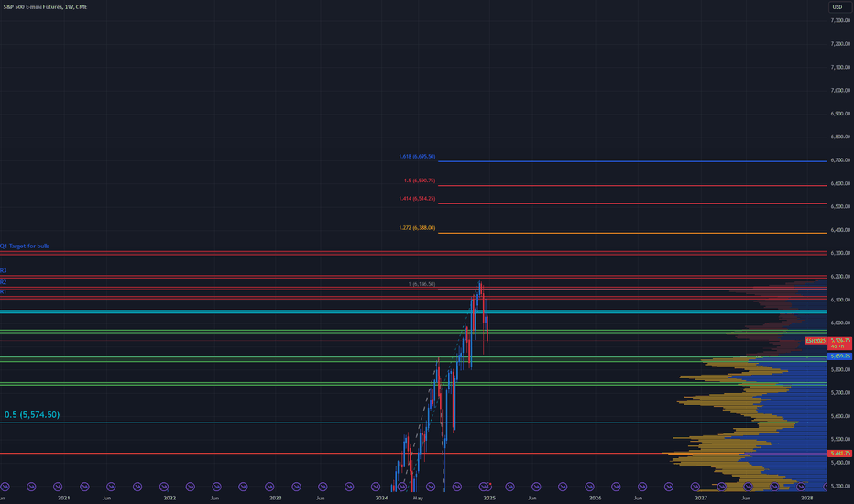Click the May label on time axis
Image resolution: width=854 pixels, height=504 pixels.
click(x=418, y=498)
